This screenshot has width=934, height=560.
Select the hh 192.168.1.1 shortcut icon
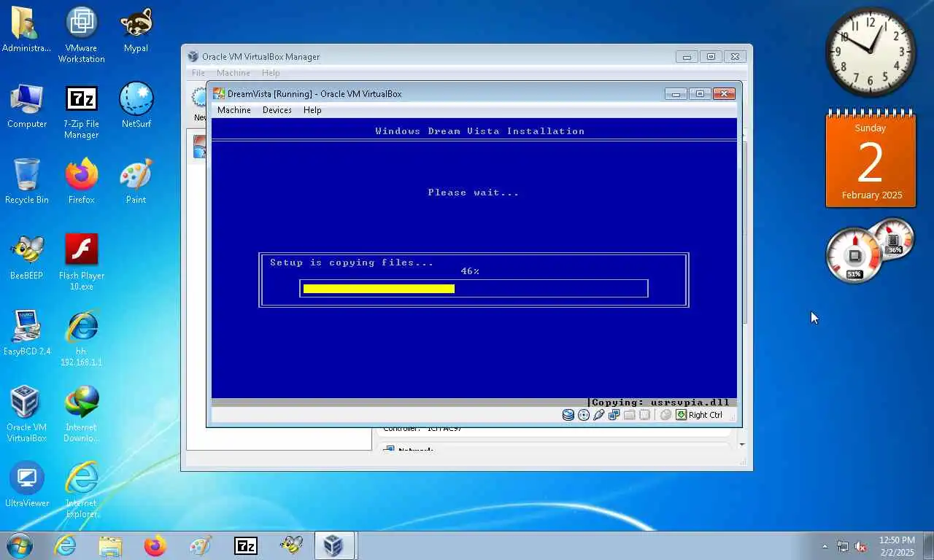pyautogui.click(x=81, y=339)
